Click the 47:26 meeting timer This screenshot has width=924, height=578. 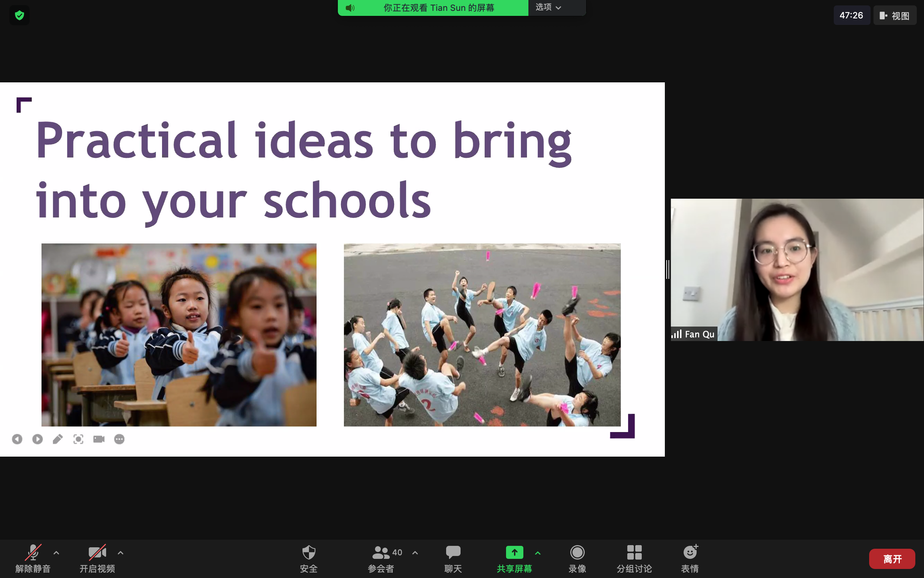(851, 16)
